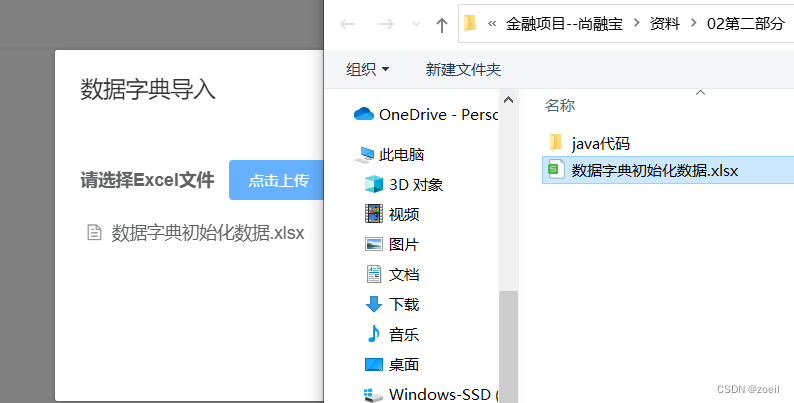794x403 pixels.
Task: Open 图片 folder in sidebar
Action: [x=404, y=245]
